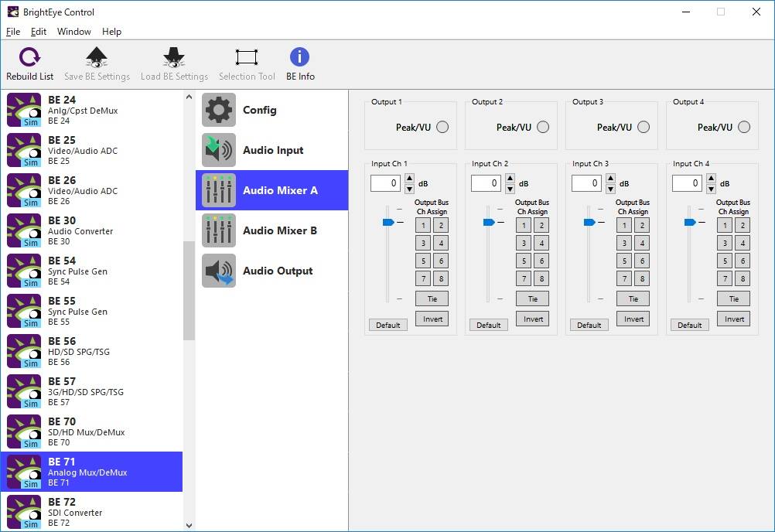Click the Input Ch 4 level slider handle
Image resolution: width=775 pixels, height=532 pixels.
pyautogui.click(x=690, y=222)
